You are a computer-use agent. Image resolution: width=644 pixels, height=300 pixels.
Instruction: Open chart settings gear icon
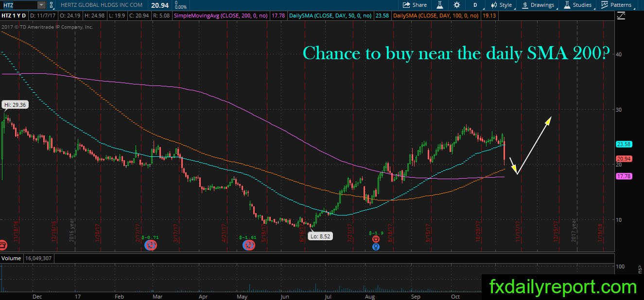(x=456, y=5)
